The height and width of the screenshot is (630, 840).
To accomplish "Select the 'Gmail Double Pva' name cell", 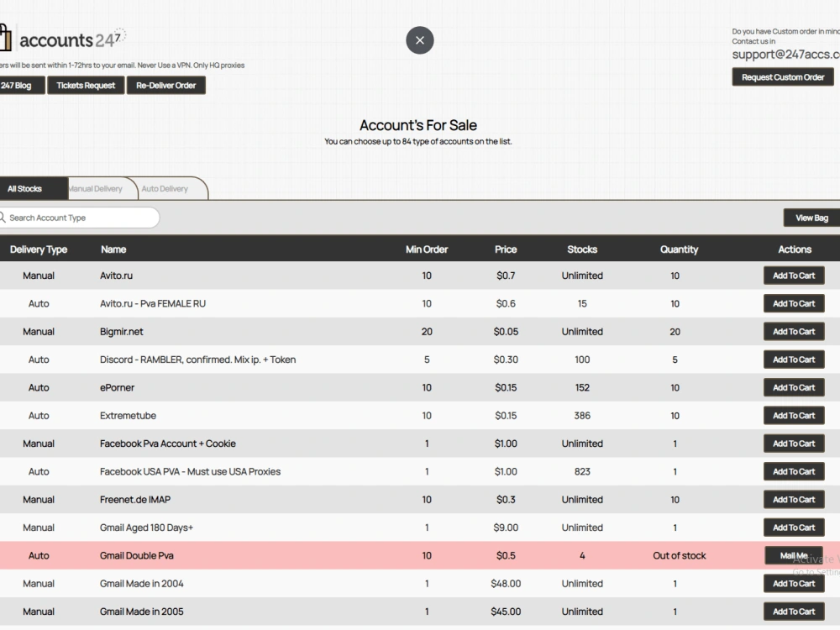I will [137, 555].
